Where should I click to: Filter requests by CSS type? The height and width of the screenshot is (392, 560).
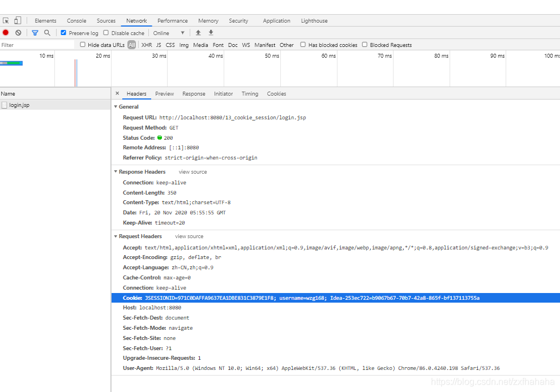pos(170,45)
